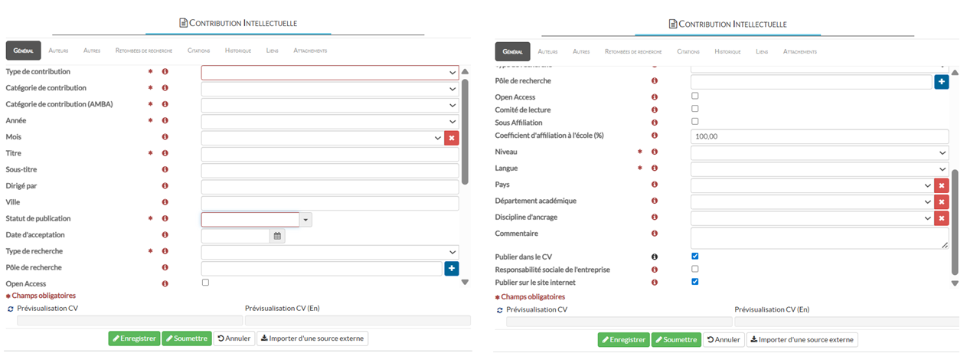Open the Langue dropdown list

pyautogui.click(x=819, y=169)
